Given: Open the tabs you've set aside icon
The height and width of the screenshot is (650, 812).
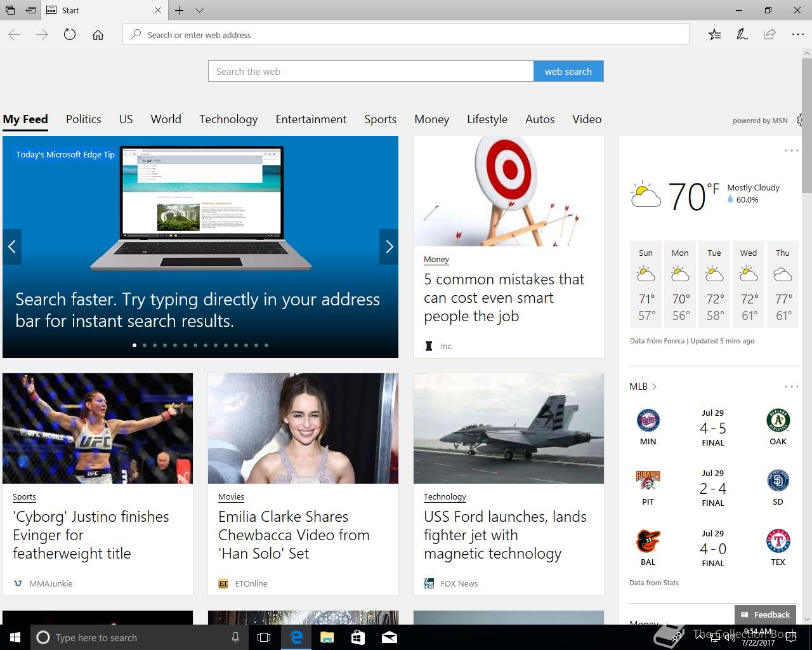Looking at the screenshot, I should [10, 10].
